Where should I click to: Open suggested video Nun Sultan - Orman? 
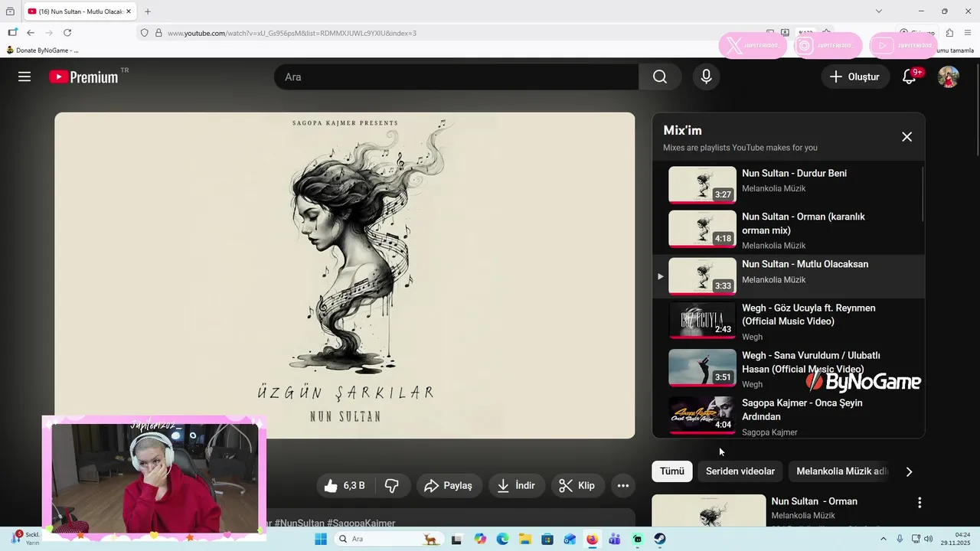[x=815, y=502]
